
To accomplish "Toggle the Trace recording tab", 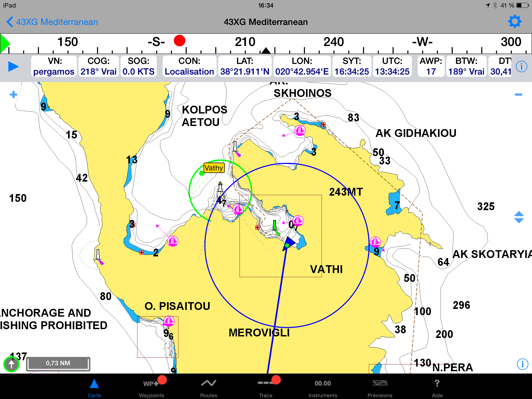I will click(266, 388).
